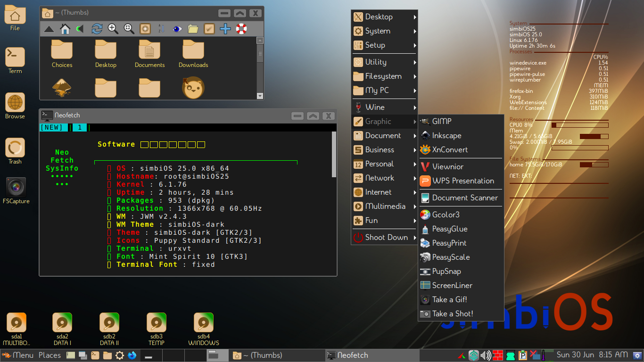The height and width of the screenshot is (362, 644).
Task: Open WPS Presentation
Action: [461, 181]
